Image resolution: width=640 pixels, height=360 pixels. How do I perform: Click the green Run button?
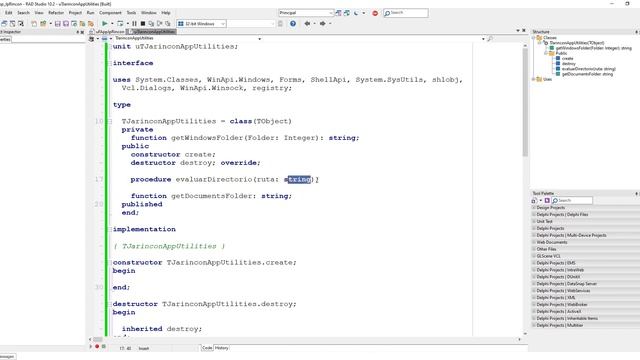click(x=105, y=24)
